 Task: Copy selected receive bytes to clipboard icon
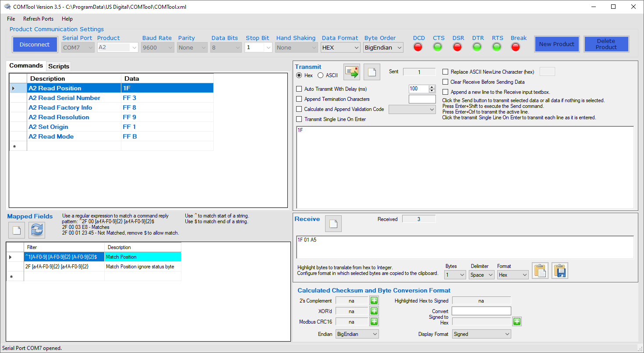[x=540, y=271]
